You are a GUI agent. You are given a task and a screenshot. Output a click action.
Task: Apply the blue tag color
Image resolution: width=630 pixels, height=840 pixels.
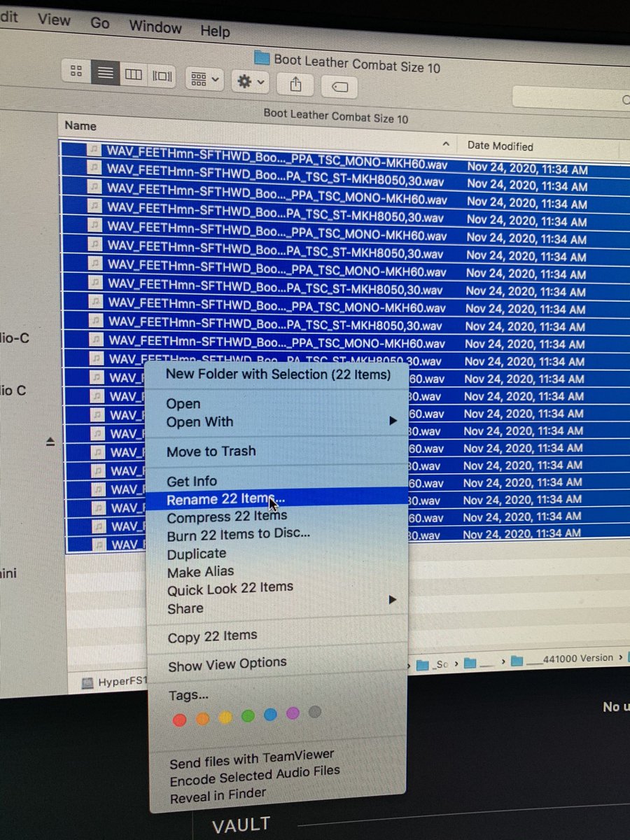tap(270, 715)
